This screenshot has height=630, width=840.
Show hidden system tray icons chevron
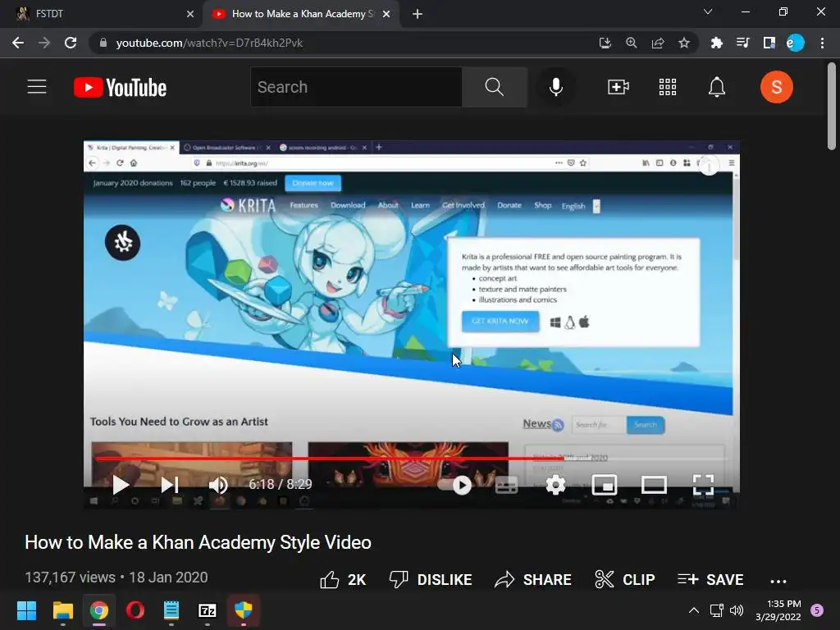point(694,610)
